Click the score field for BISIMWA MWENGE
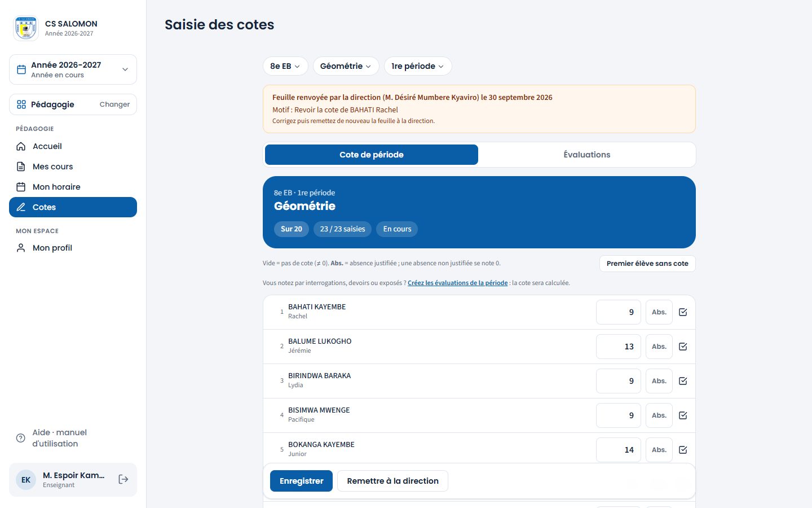The height and width of the screenshot is (508, 812). pyautogui.click(x=619, y=415)
